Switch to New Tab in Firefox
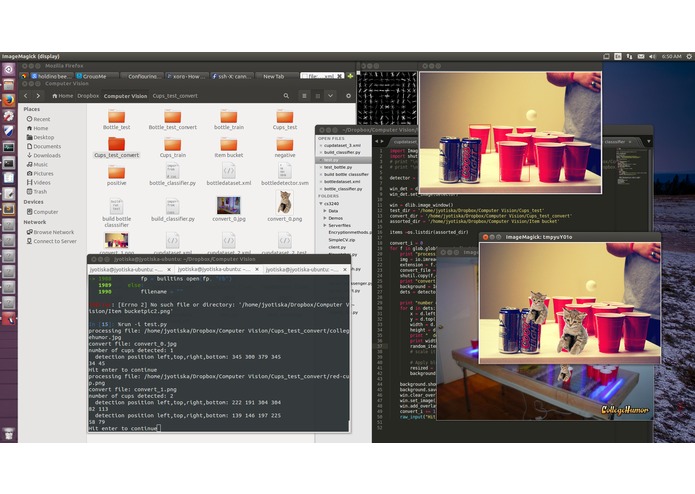The height and width of the screenshot is (494, 695). [x=277, y=76]
